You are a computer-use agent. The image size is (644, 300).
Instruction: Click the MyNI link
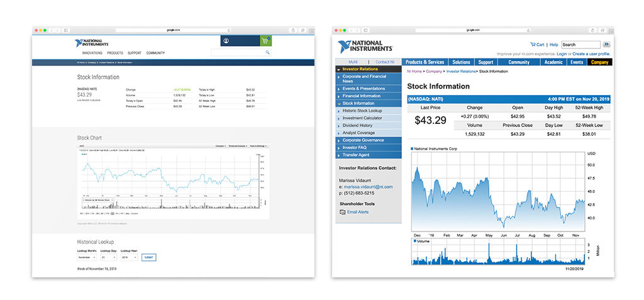pos(353,62)
